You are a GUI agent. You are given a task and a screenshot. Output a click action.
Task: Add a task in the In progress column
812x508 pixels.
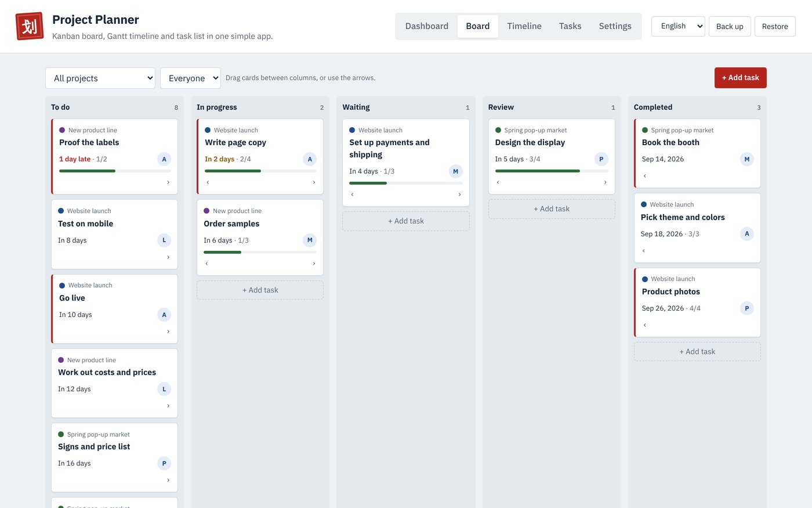tap(260, 290)
